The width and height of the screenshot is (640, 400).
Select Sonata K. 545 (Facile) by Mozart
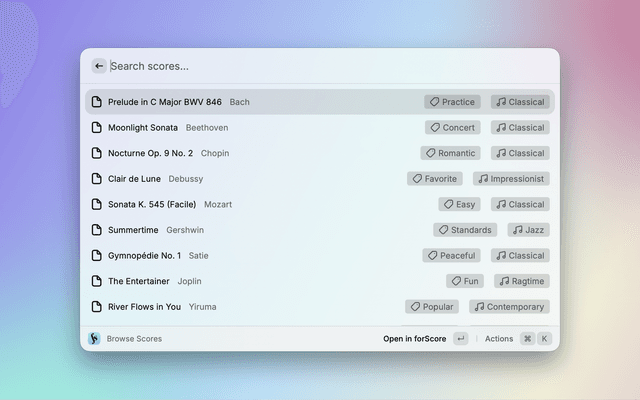tap(152, 204)
